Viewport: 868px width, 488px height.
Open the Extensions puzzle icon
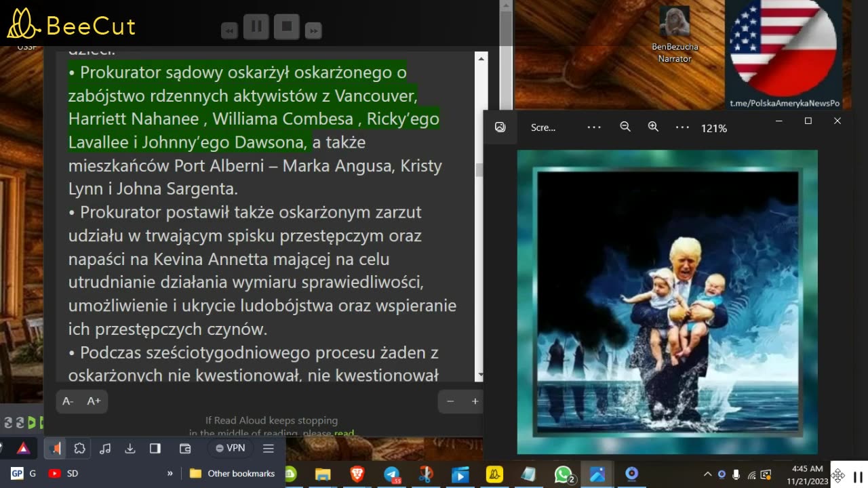click(x=79, y=448)
